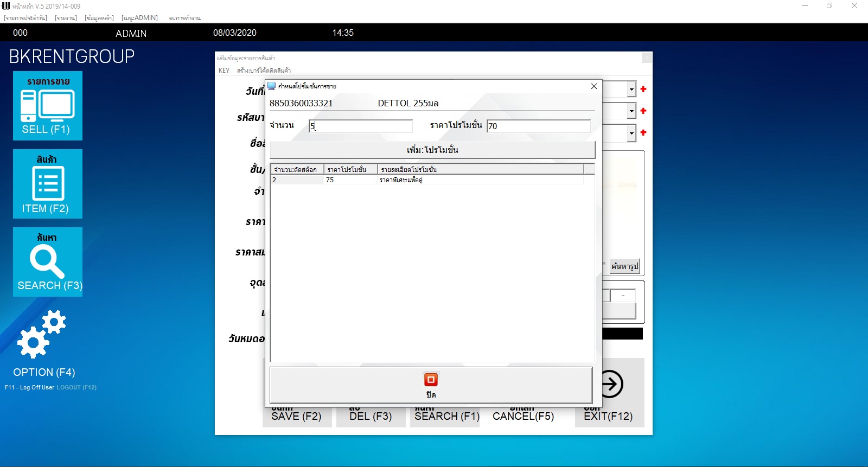Click SEARCH (F1) button in product form

coord(446,416)
